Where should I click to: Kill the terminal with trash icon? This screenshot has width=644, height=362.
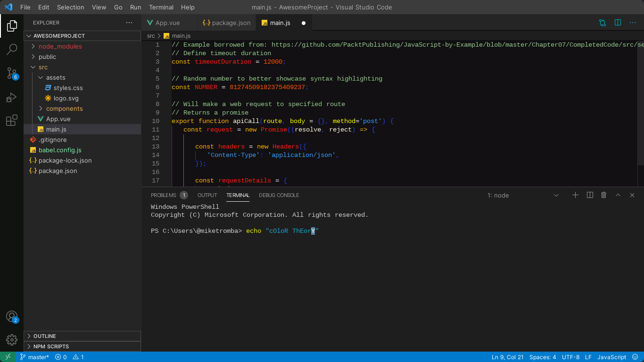603,195
